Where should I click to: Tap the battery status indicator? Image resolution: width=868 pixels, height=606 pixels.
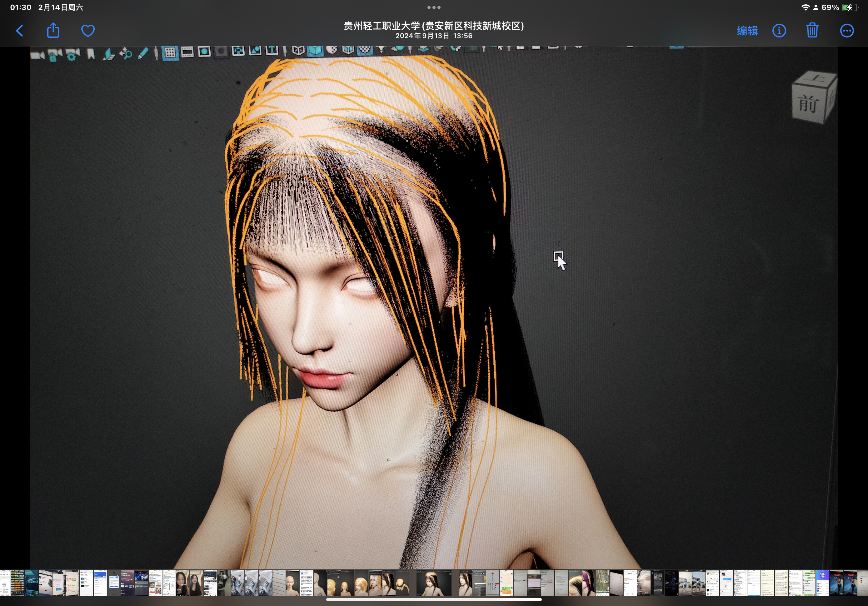[849, 7]
